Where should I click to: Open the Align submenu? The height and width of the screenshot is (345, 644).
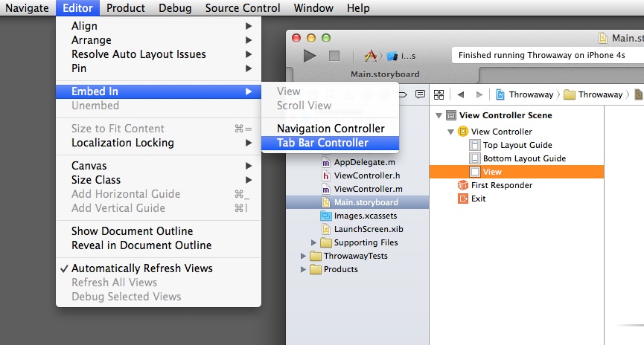pos(159,26)
